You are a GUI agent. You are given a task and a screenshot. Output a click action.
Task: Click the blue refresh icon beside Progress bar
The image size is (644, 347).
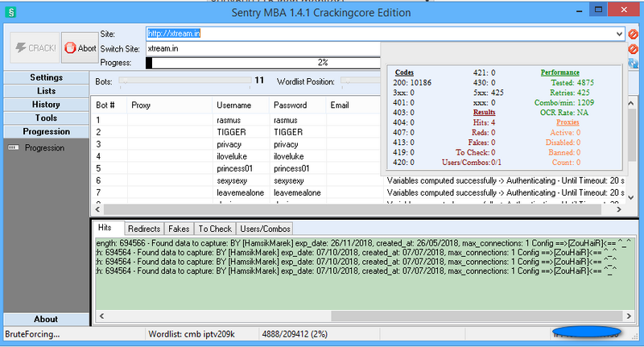pos(633,63)
